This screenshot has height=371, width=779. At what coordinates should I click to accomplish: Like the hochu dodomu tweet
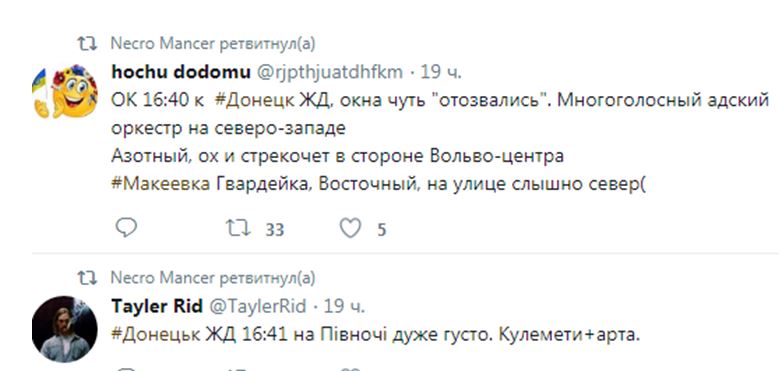click(x=350, y=228)
